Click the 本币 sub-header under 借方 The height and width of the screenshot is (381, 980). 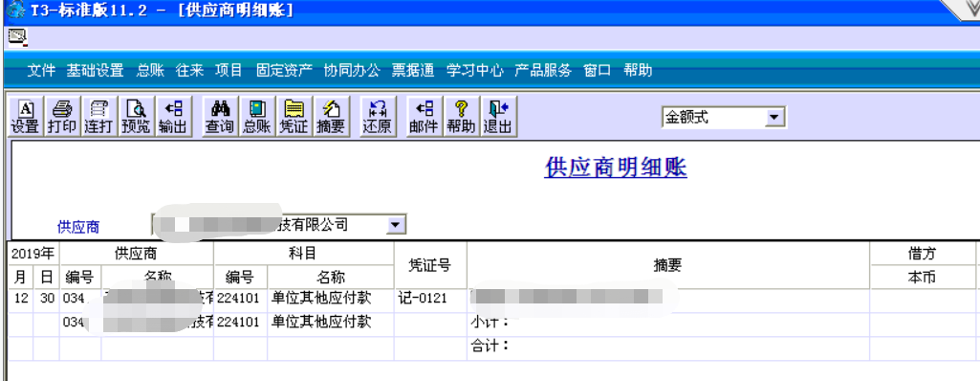[x=922, y=278]
